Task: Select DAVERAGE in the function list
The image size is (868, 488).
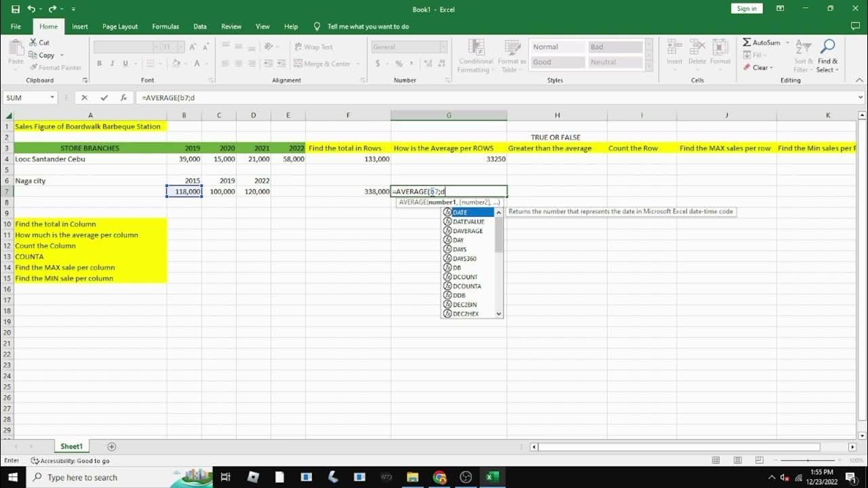Action: coord(469,230)
